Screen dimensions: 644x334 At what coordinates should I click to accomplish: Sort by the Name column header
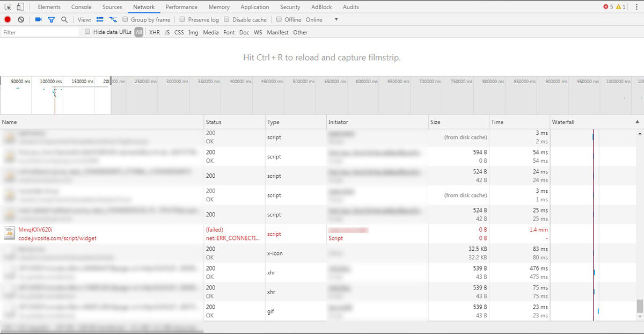[x=102, y=122]
